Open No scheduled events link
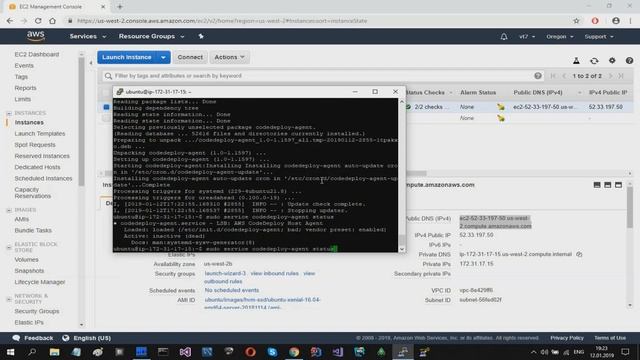The width and height of the screenshot is (640, 360). (231, 290)
